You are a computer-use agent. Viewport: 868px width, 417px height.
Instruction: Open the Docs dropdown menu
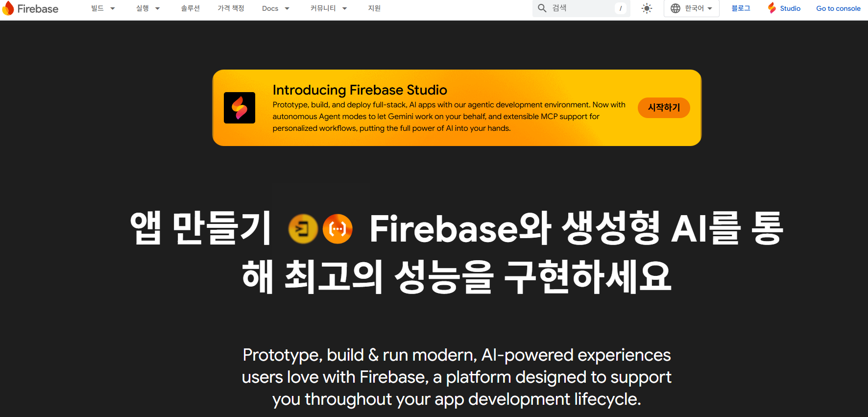276,8
